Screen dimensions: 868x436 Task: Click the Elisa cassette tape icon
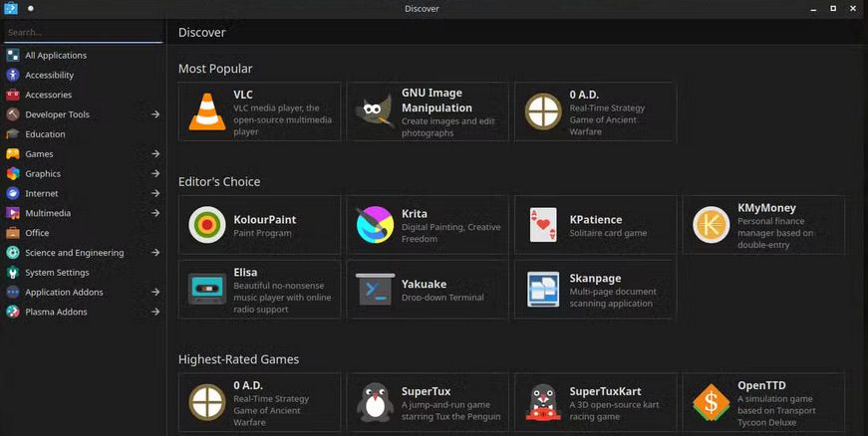(x=207, y=289)
